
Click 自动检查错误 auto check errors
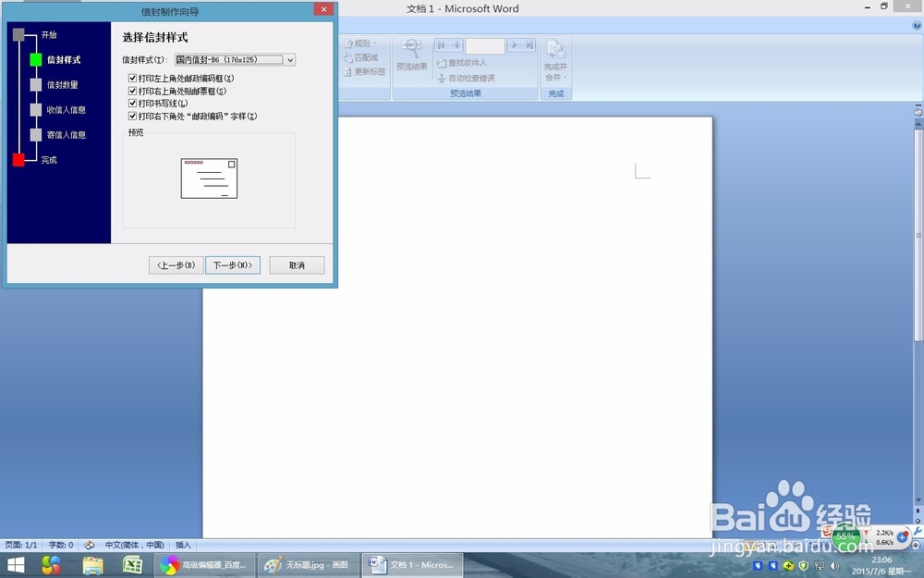[466, 78]
